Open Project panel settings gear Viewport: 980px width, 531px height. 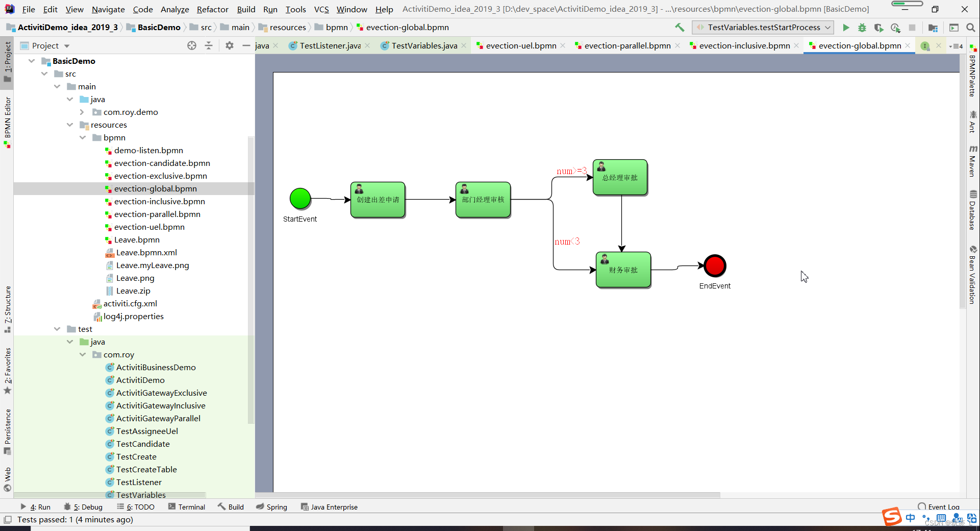(x=230, y=45)
